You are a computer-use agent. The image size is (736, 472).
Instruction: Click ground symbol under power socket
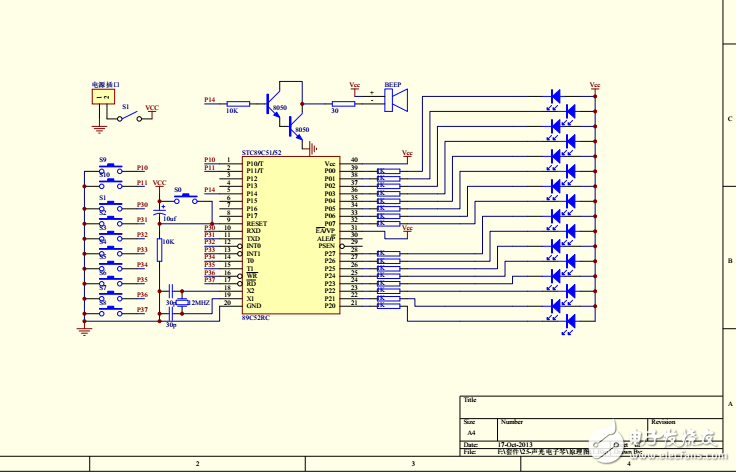pyautogui.click(x=99, y=128)
